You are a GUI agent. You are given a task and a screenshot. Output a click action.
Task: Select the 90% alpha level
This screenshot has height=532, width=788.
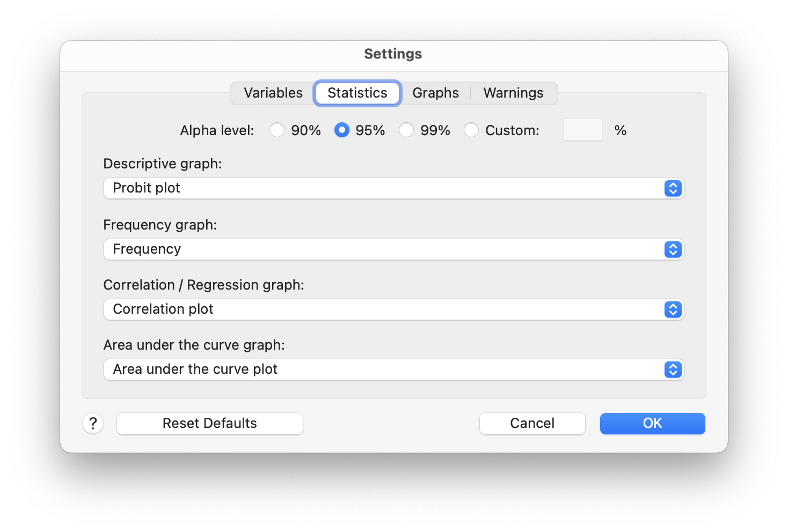277,130
